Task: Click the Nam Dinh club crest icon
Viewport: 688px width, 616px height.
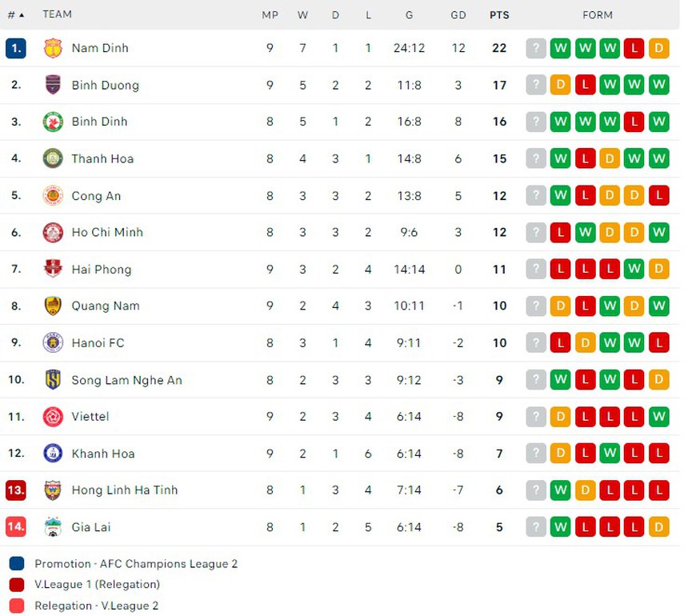Action: (x=53, y=48)
